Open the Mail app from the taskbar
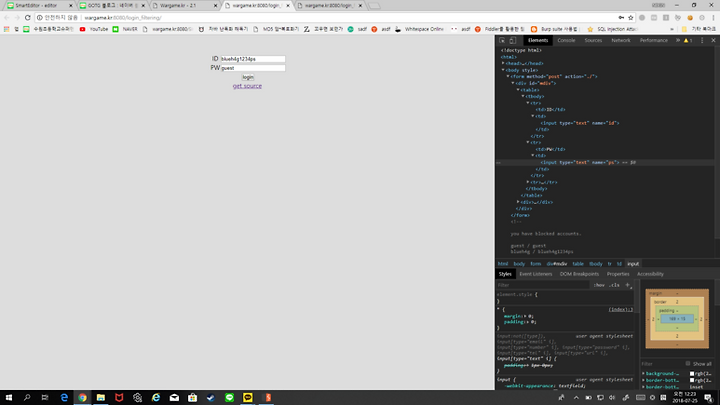The image size is (720, 405). pyautogui.click(x=174, y=398)
